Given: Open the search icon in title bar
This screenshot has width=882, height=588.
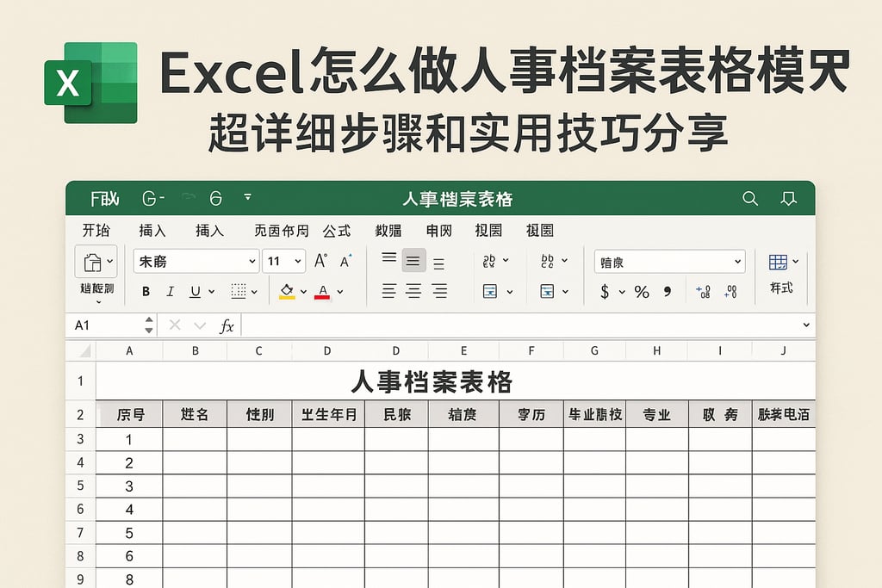Looking at the screenshot, I should (x=749, y=198).
